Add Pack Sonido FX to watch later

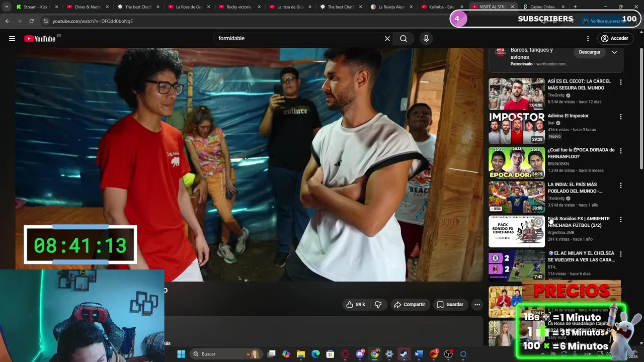538,222
